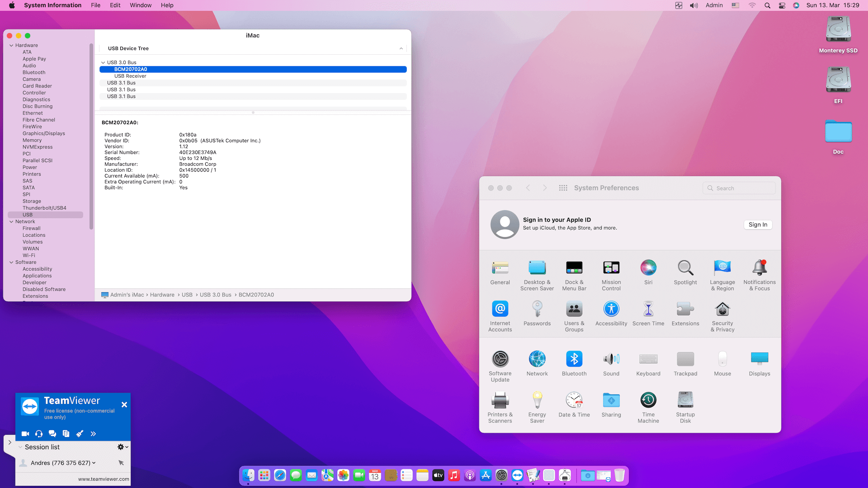Viewport: 868px width, 488px height.
Task: Start a video call in TeamViewer
Action: coord(25,433)
